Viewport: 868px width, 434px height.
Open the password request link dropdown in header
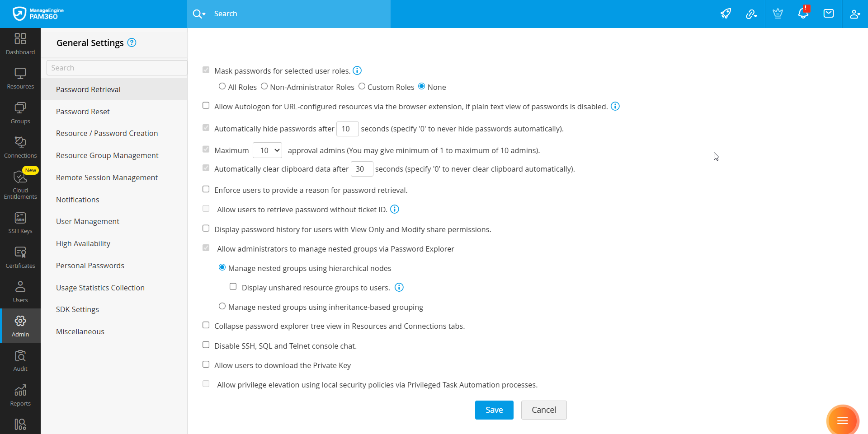pos(752,14)
